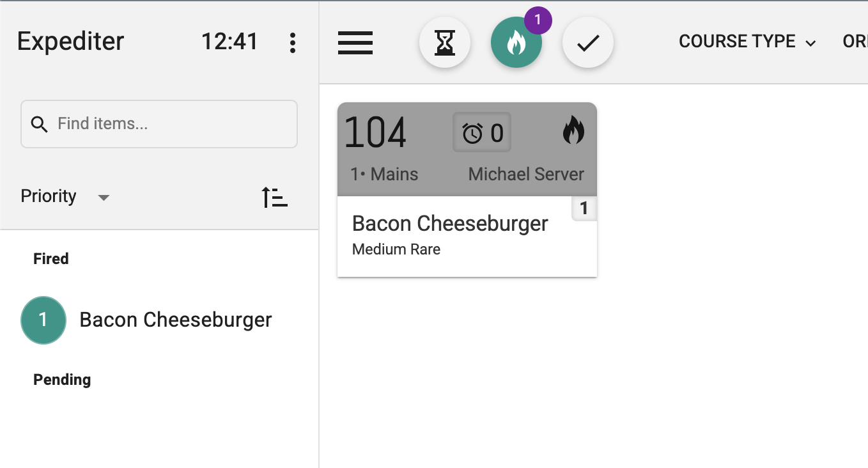Toggle the fired orders flame filter
Image resolution: width=868 pixels, height=468 pixels.
516,43
